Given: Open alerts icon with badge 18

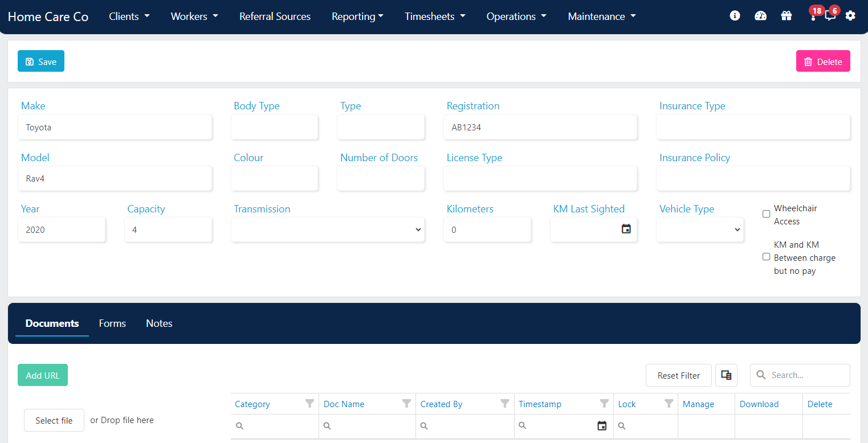Looking at the screenshot, I should [813, 16].
